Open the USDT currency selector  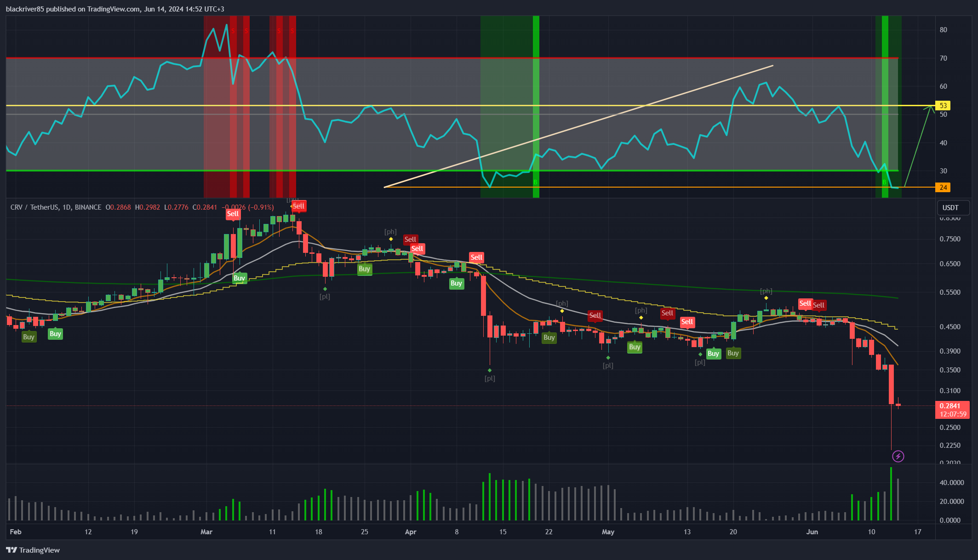[x=953, y=208]
